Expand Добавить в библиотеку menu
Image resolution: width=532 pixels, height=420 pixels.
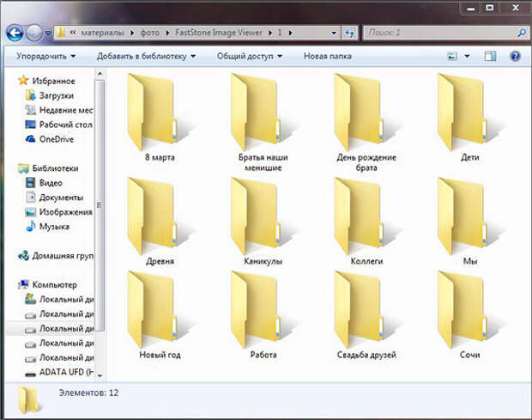click(x=146, y=56)
